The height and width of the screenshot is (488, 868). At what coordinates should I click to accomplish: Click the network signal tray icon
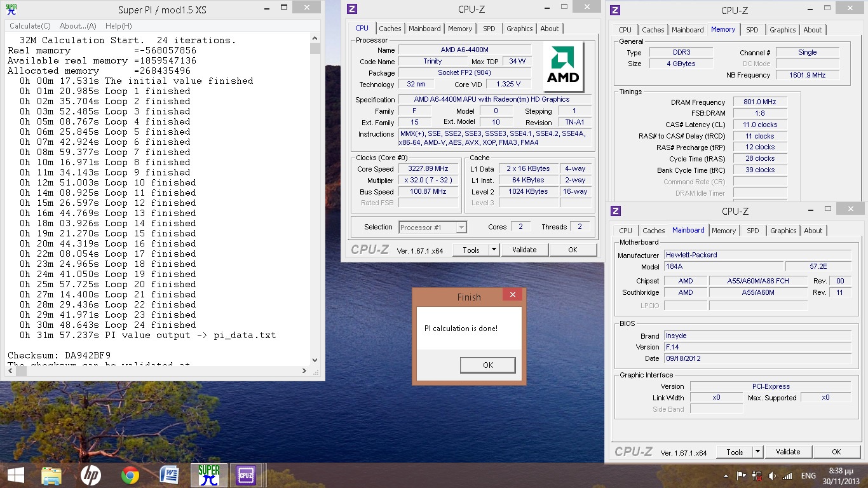pos(787,475)
